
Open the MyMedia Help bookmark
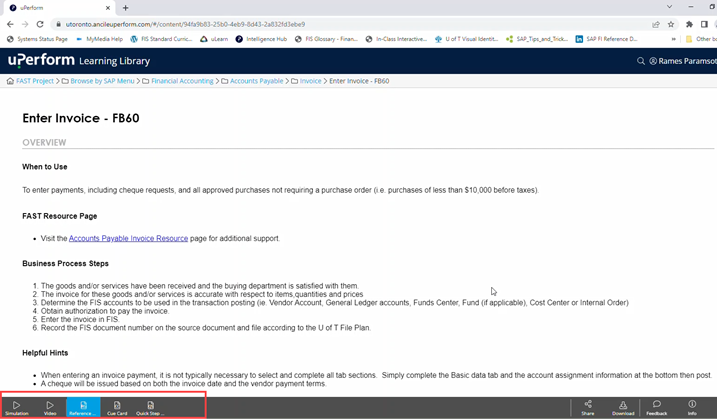99,39
